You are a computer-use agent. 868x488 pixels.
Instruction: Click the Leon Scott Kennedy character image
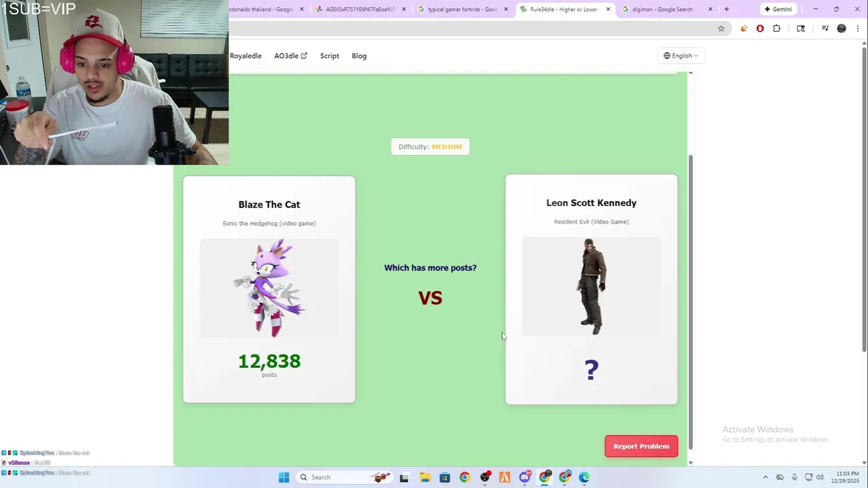click(591, 286)
